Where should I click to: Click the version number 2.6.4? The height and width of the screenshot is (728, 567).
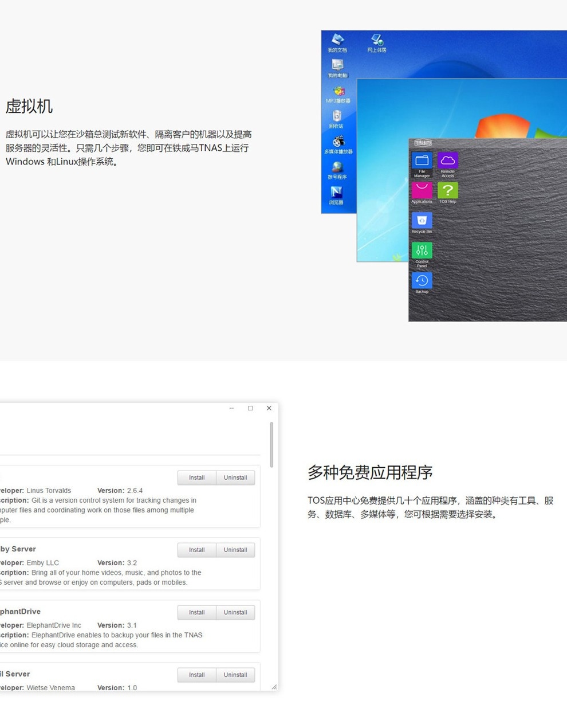(135, 491)
